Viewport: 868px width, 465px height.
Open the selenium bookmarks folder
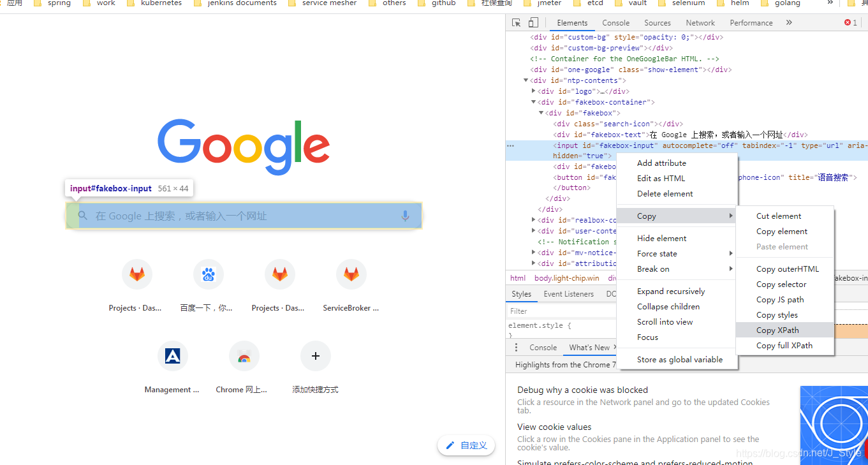point(682,3)
